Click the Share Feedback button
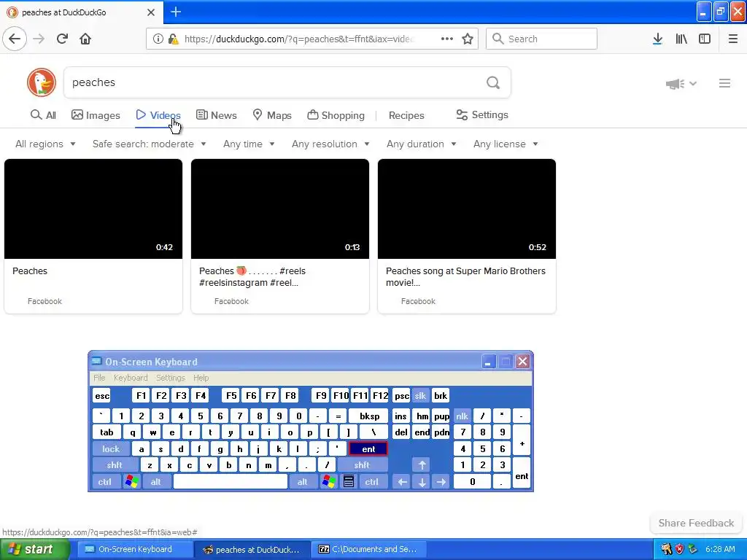The image size is (747, 560). click(x=695, y=523)
